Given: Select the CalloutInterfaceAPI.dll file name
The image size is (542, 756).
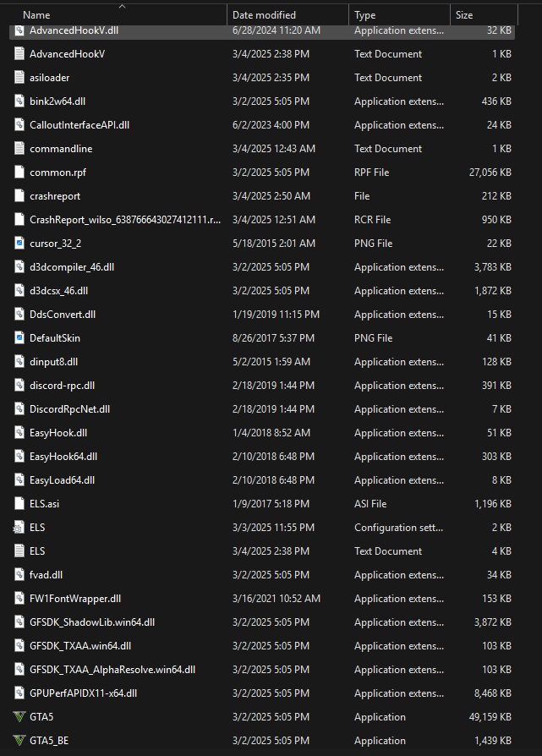Looking at the screenshot, I should (79, 125).
